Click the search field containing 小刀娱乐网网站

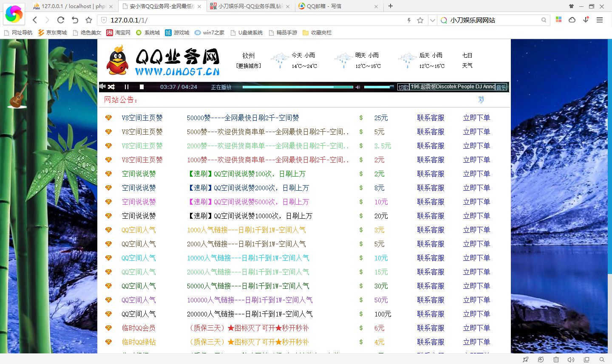[493, 20]
